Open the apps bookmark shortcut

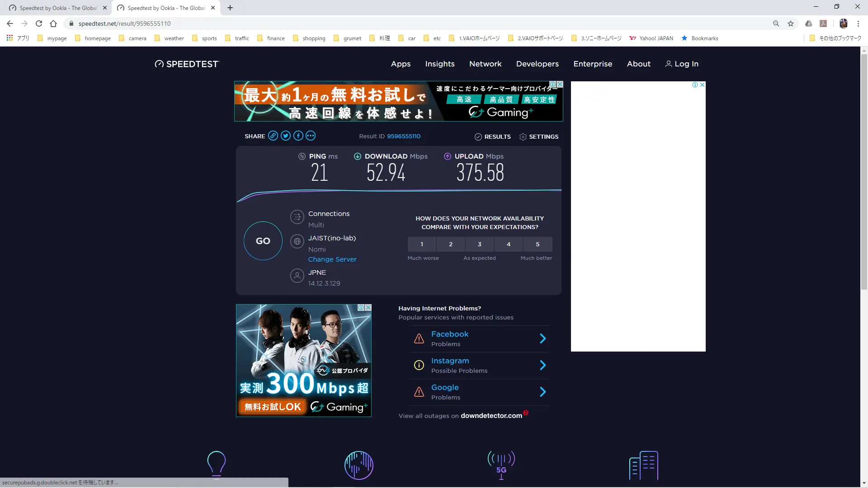18,38
